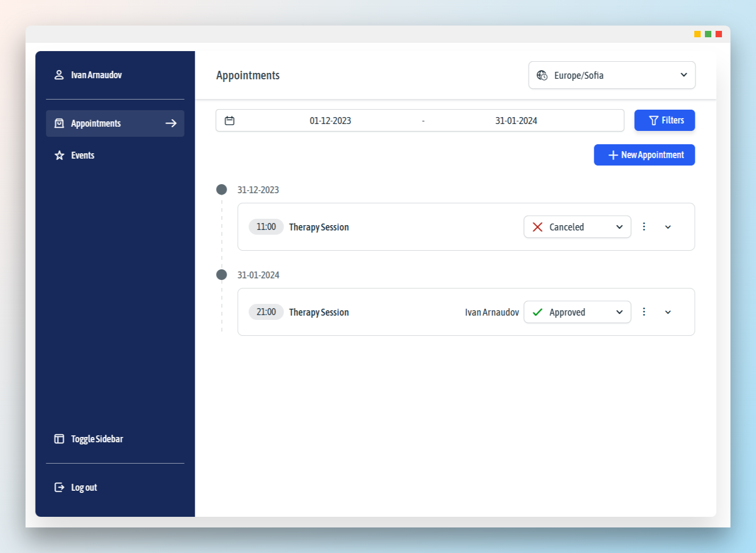Go to the Events page

tap(82, 155)
